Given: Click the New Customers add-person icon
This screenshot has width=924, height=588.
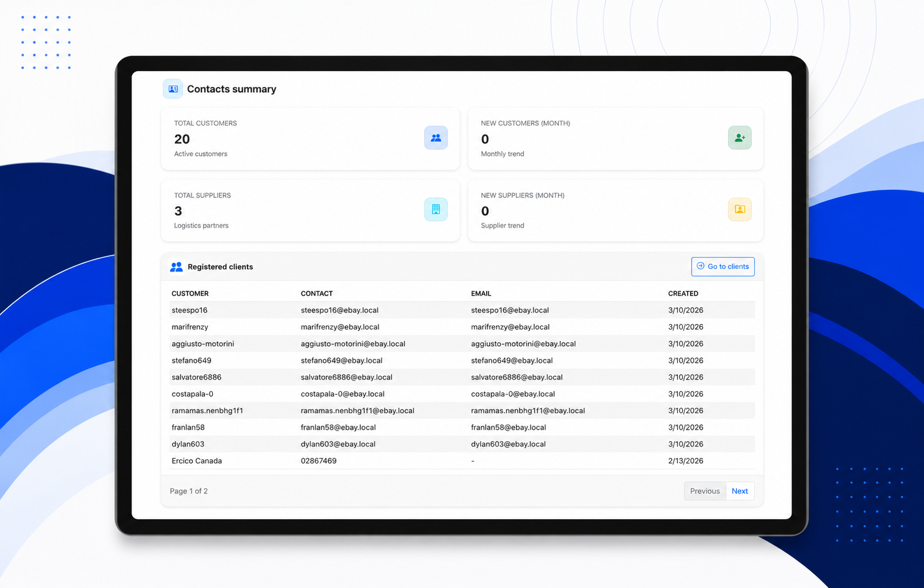Looking at the screenshot, I should [739, 137].
